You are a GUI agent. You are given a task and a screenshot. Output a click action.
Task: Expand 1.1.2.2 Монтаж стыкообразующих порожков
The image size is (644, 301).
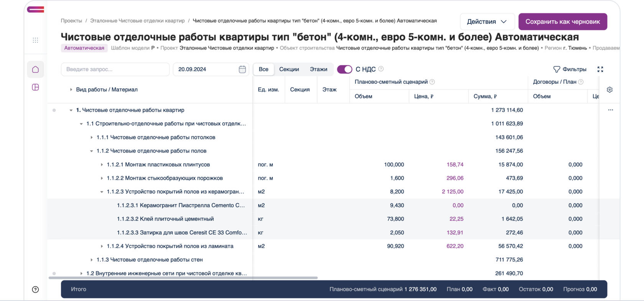[x=102, y=178]
